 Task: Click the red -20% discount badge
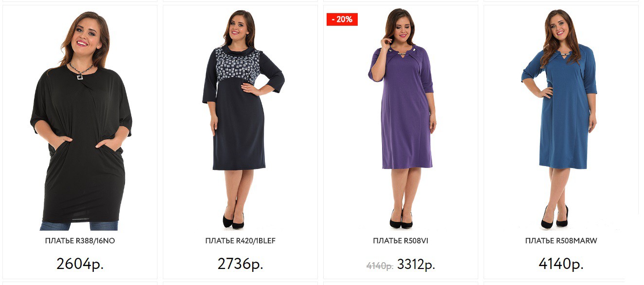(342, 19)
